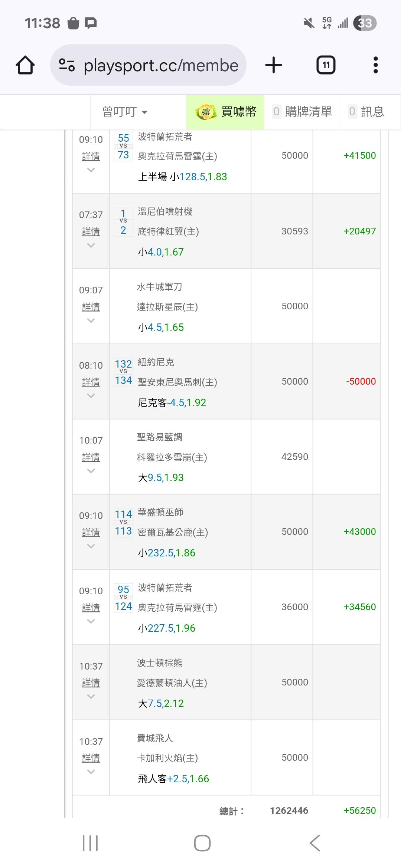Open 詳情 link for 水牛城軍刀 game
The height and width of the screenshot is (868, 401).
click(91, 307)
